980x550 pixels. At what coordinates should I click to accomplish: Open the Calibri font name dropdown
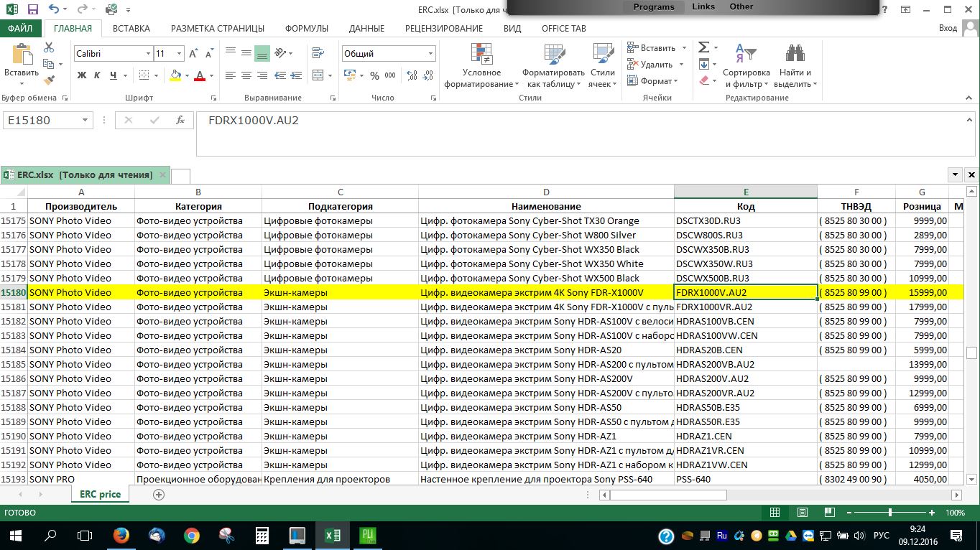point(148,54)
